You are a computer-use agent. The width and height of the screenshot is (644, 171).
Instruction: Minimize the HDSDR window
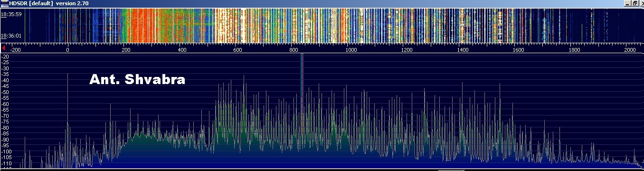(627, 3)
